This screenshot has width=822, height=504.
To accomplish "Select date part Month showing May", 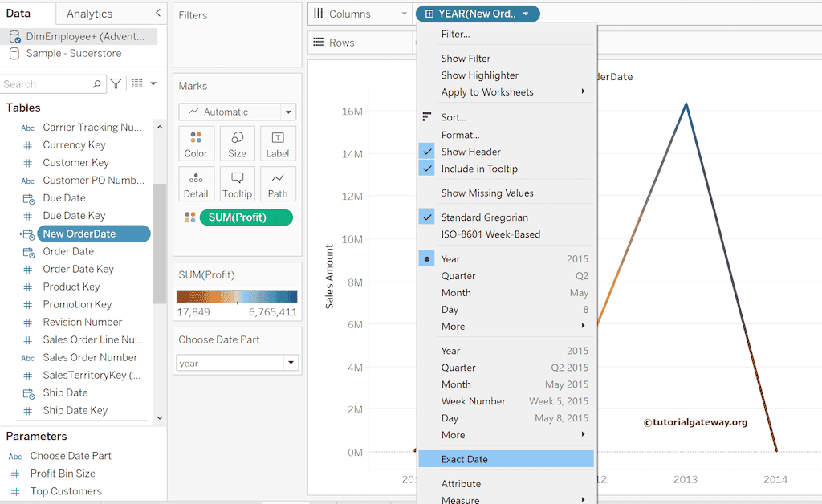I will coord(506,292).
